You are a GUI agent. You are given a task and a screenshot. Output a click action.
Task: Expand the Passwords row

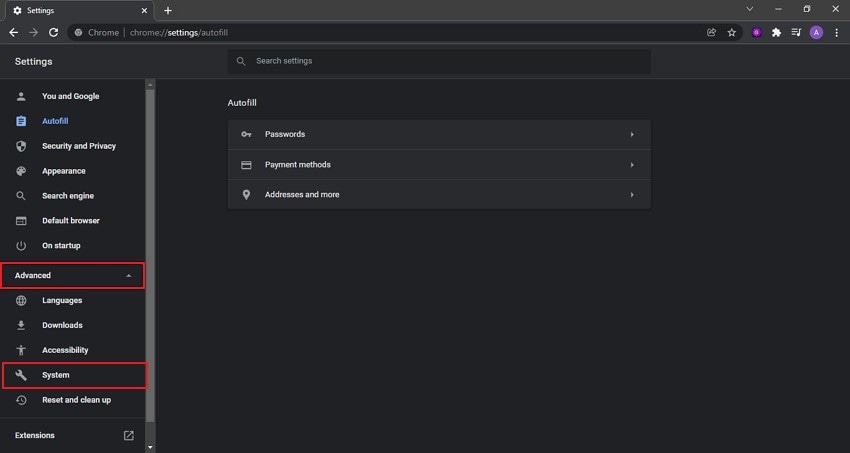tap(439, 134)
